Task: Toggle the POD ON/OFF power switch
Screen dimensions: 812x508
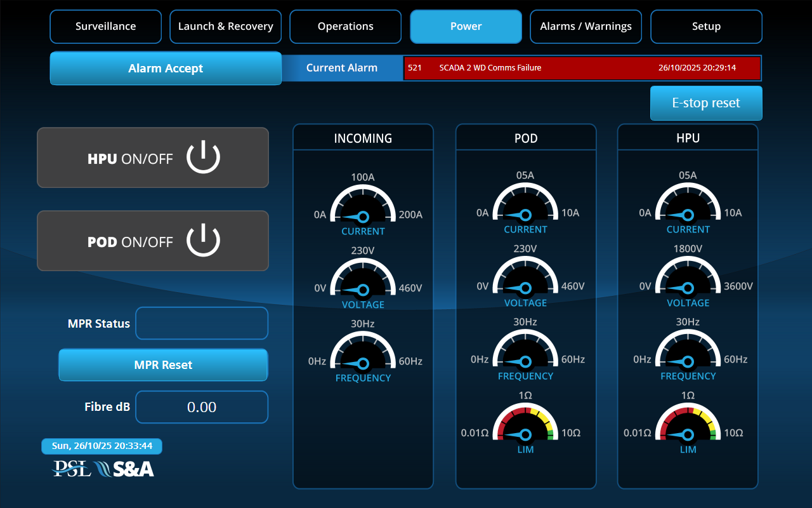Action: 153,241
